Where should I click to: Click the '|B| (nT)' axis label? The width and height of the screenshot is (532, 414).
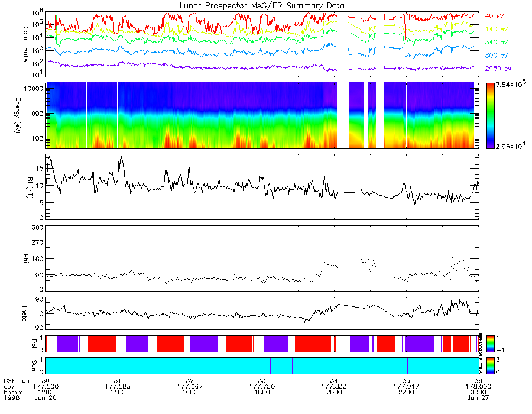tap(30, 187)
